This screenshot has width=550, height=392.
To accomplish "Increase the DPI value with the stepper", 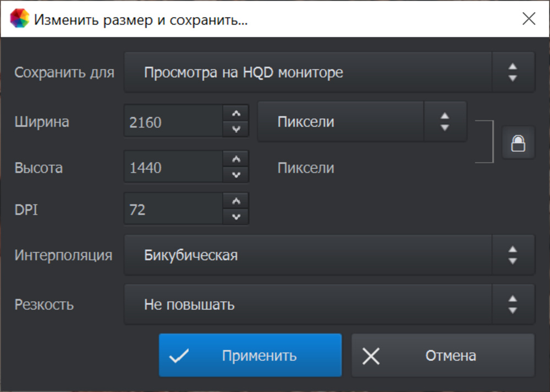I will pyautogui.click(x=237, y=201).
